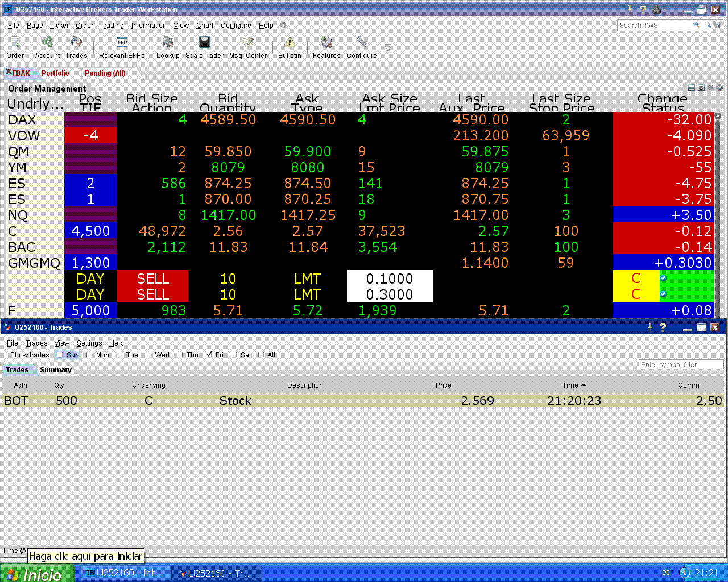Switch to the Portfolio tab
This screenshot has width=728, height=582.
pyautogui.click(x=55, y=73)
